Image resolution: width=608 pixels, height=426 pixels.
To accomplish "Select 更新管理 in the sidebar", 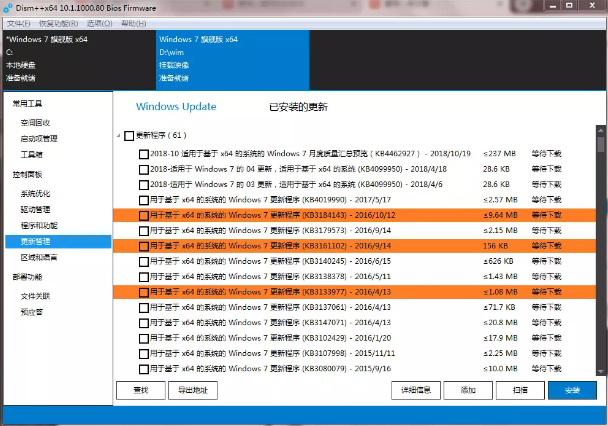I will (x=58, y=241).
